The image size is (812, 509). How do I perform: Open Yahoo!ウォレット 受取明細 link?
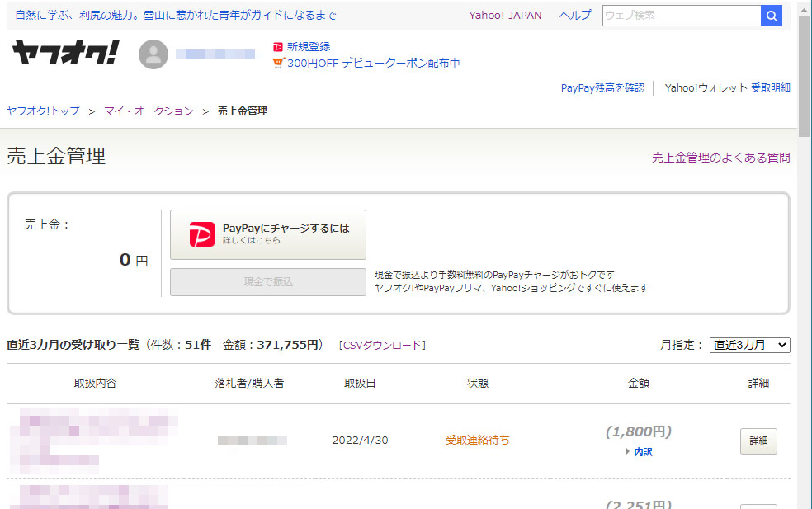[727, 87]
